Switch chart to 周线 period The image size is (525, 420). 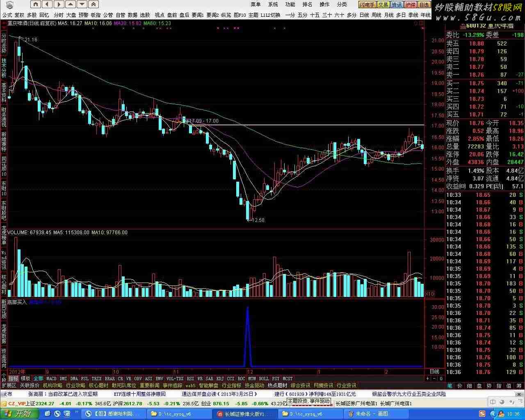pos(377,15)
